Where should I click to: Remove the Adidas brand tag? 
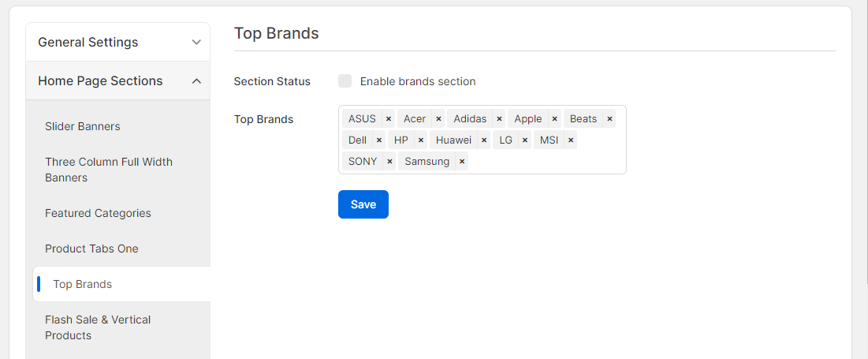tap(499, 119)
